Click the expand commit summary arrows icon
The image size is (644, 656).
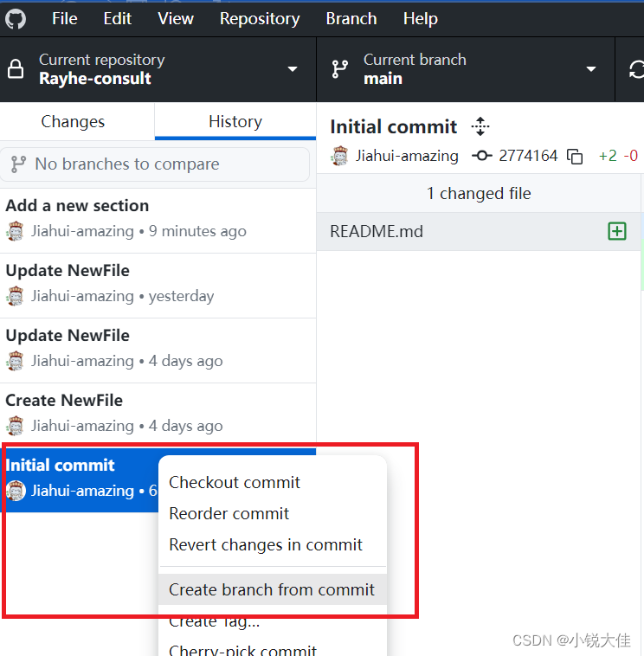coord(480,126)
